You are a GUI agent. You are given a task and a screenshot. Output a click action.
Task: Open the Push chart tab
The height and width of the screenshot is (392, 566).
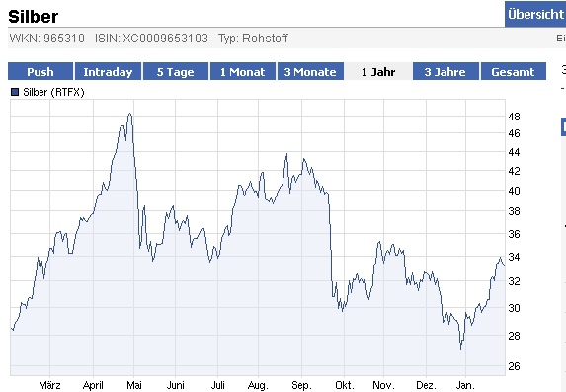click(x=40, y=71)
